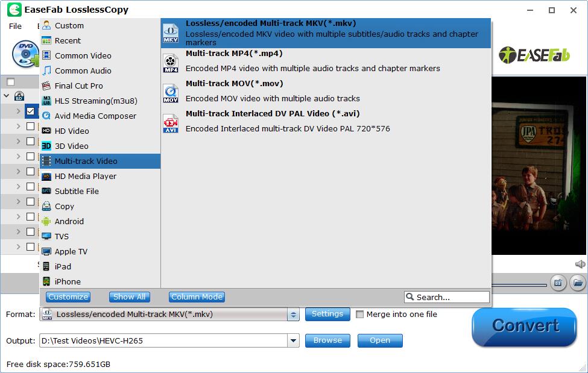Switch to Column Mode view
This screenshot has width=588, height=373.
tap(197, 296)
